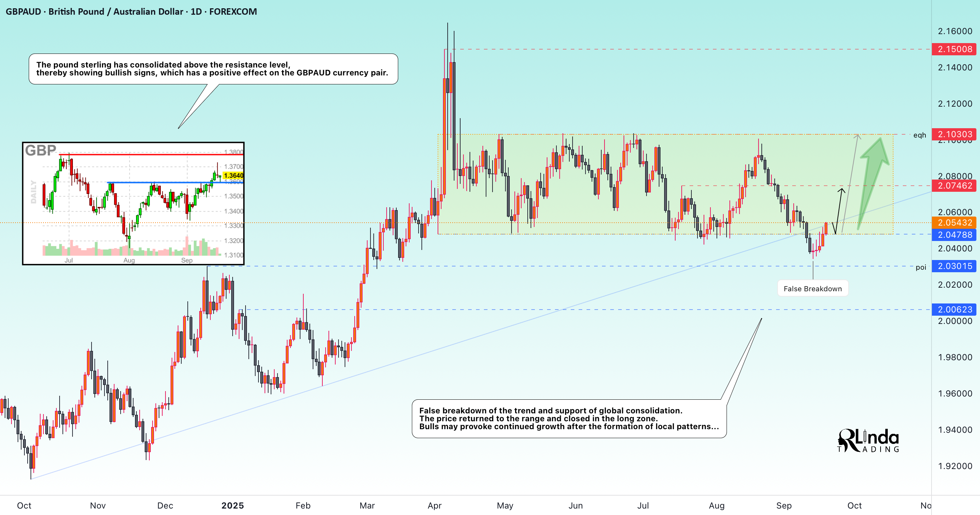Click the Apr label on time axis

[434, 506]
